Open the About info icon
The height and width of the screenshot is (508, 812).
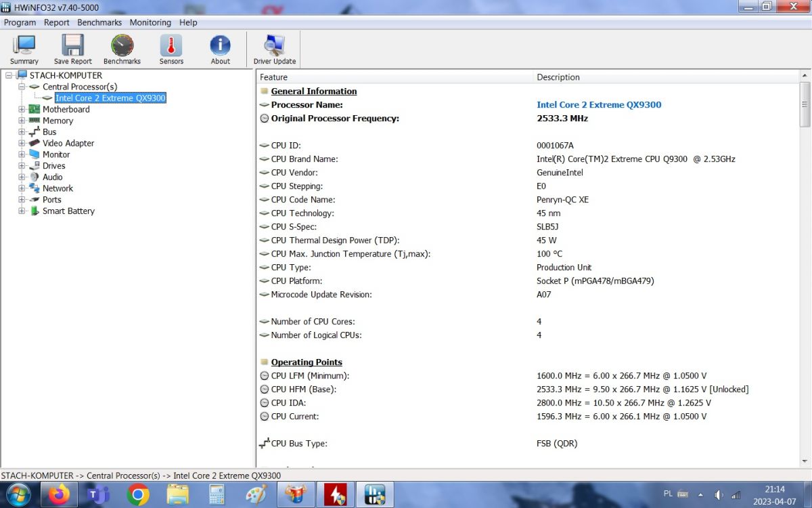[220, 49]
